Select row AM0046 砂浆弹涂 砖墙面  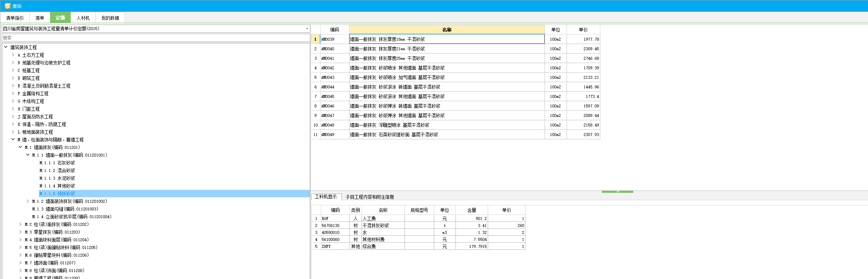click(x=455, y=106)
